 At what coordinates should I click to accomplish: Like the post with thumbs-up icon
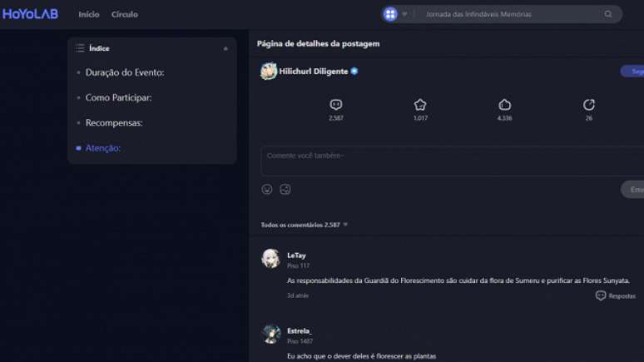(x=505, y=105)
